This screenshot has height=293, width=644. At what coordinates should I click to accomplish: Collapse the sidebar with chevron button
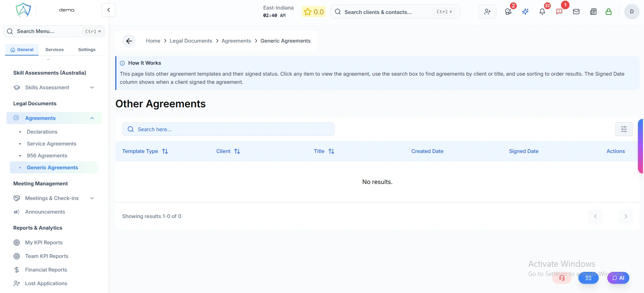click(x=109, y=10)
